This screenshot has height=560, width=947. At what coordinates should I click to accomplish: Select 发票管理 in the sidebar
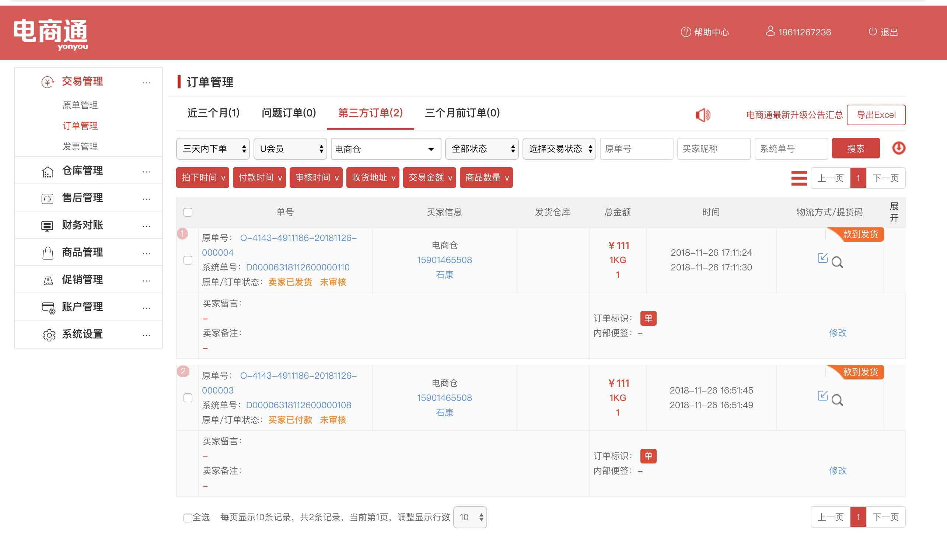coord(80,146)
